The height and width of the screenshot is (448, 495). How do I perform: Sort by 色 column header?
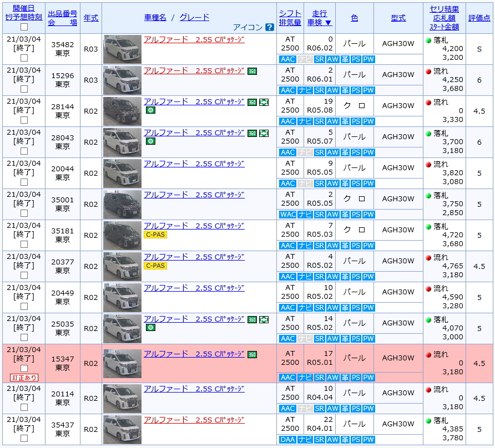355,18
